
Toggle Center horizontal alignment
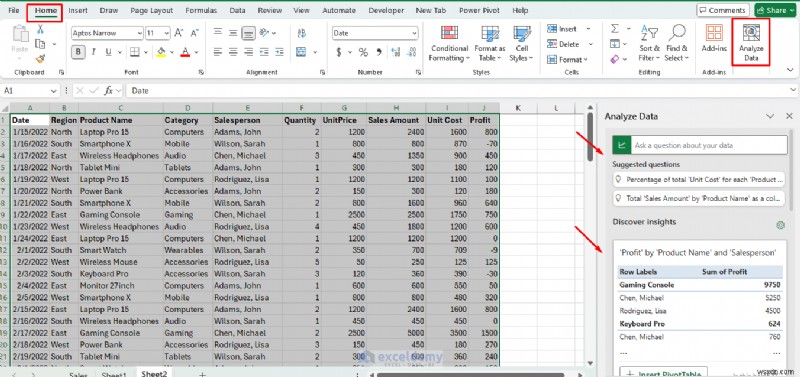click(233, 52)
